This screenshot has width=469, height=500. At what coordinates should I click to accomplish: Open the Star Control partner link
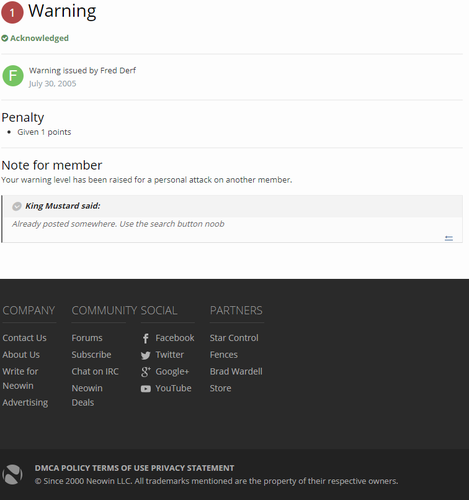click(x=234, y=338)
